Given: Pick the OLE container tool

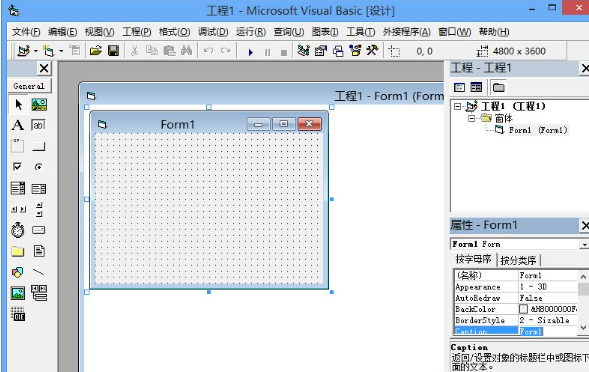Looking at the screenshot, I should pyautogui.click(x=18, y=314).
